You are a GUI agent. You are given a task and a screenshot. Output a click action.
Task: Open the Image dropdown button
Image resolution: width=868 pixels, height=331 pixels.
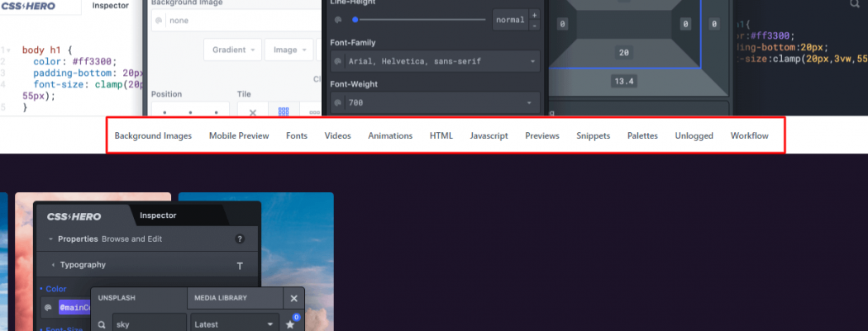click(289, 50)
